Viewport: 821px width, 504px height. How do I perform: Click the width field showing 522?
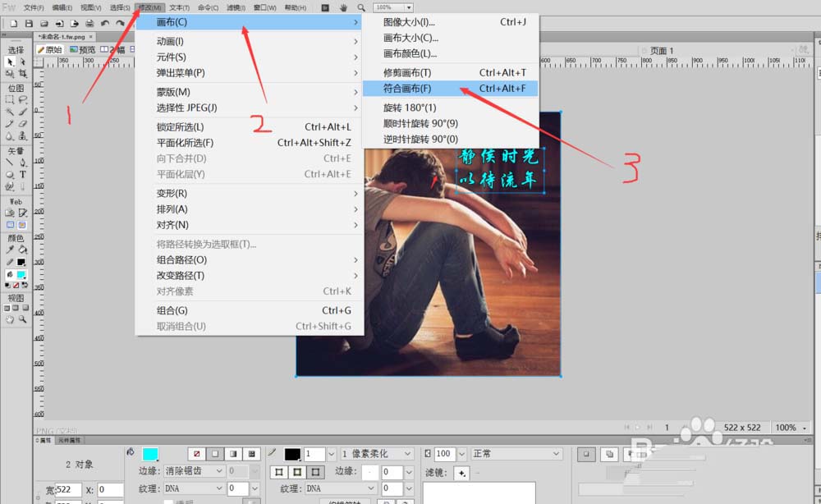[x=68, y=490]
